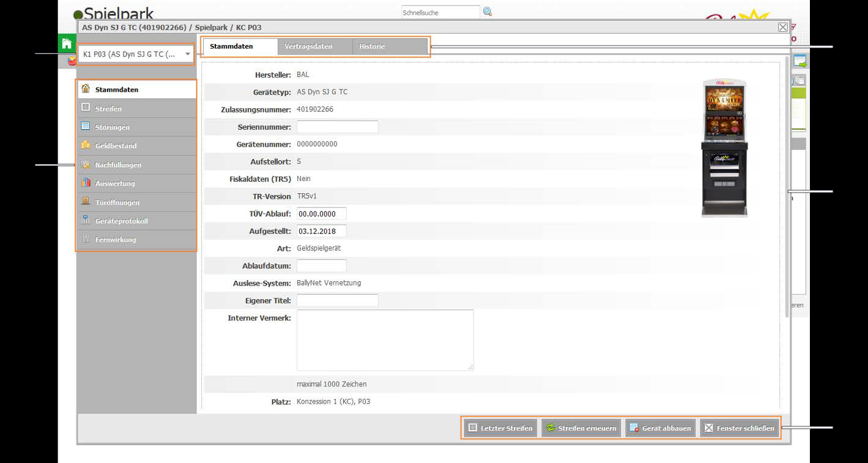Open the Fernwirkung sidebar section
The width and height of the screenshot is (868, 463).
click(136, 240)
